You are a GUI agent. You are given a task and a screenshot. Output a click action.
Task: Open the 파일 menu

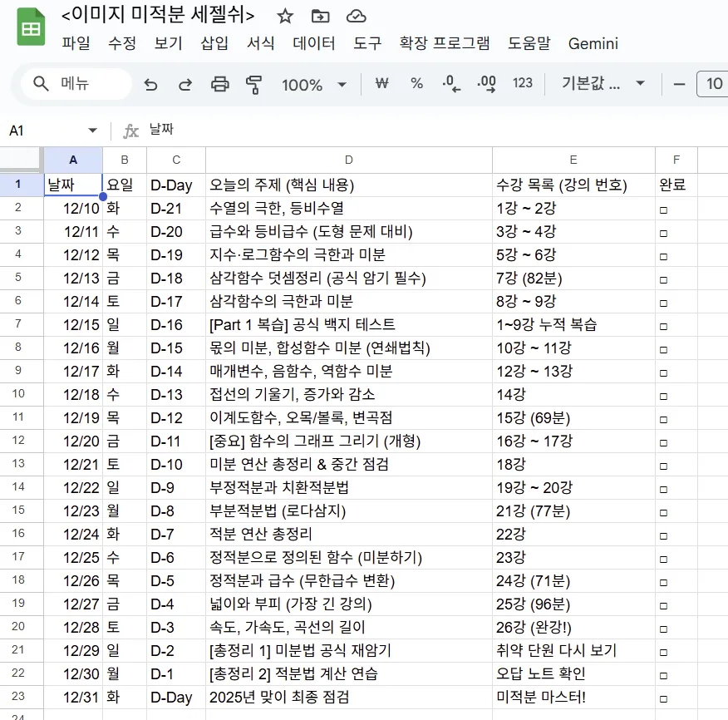76,43
